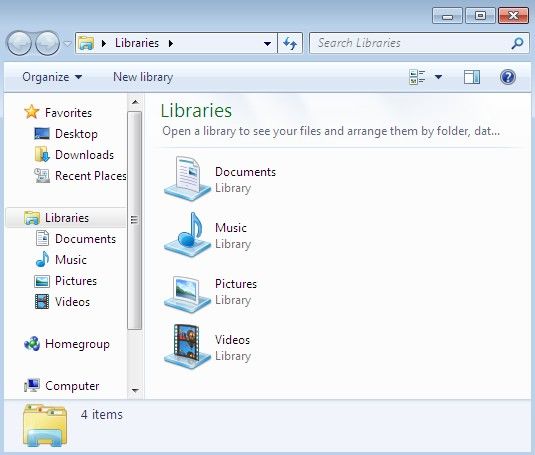Viewport: 535px width, 455px height.
Task: Click the Get help question mark icon
Action: 507,77
